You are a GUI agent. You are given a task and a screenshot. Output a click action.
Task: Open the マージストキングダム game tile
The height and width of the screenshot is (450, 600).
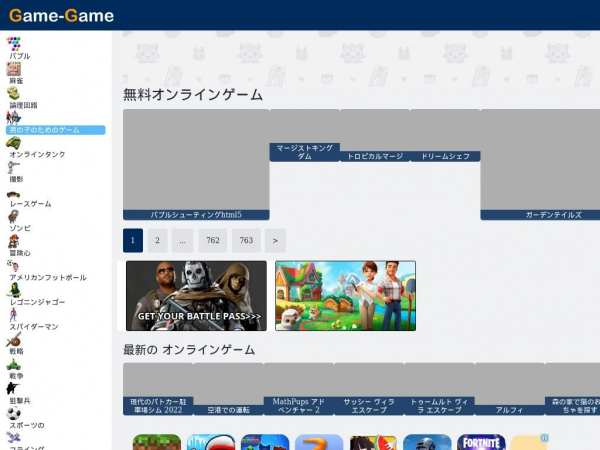(x=305, y=135)
